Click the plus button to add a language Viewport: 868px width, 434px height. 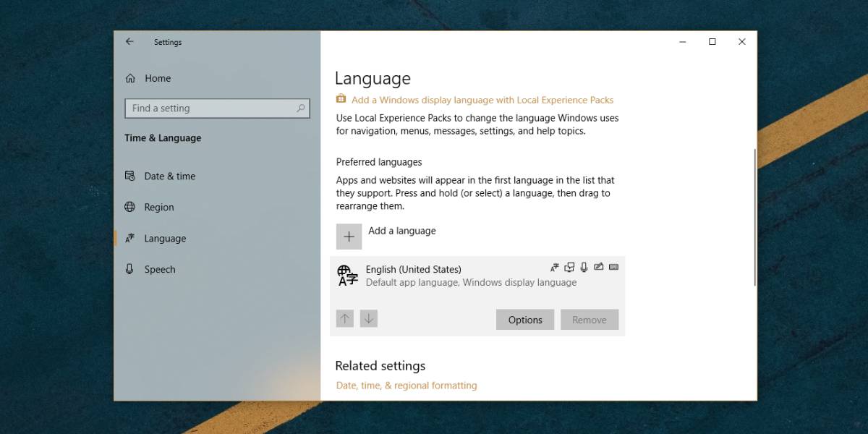tap(349, 237)
